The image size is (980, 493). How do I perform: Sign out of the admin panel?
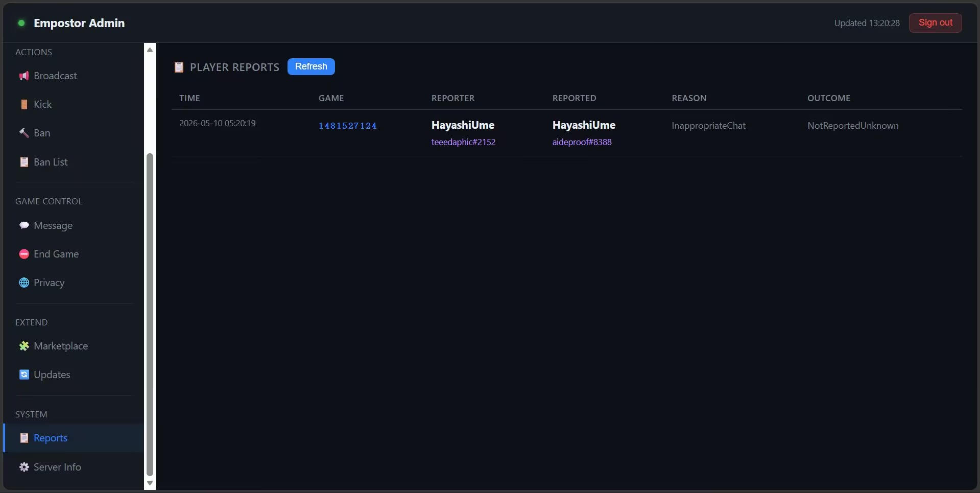coord(935,22)
